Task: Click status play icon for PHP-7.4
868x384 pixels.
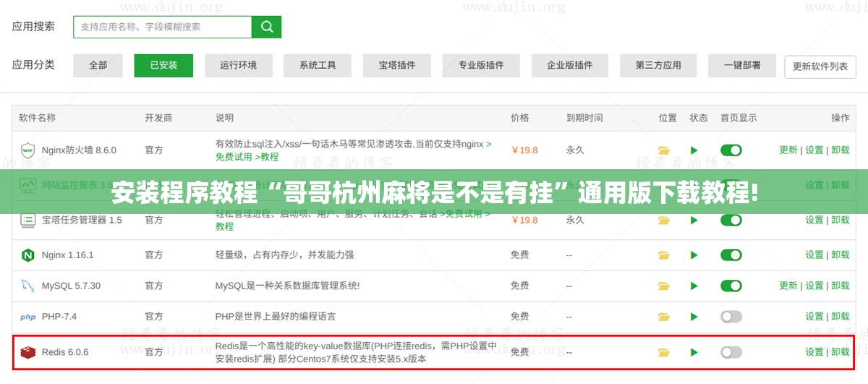Action: [x=694, y=317]
